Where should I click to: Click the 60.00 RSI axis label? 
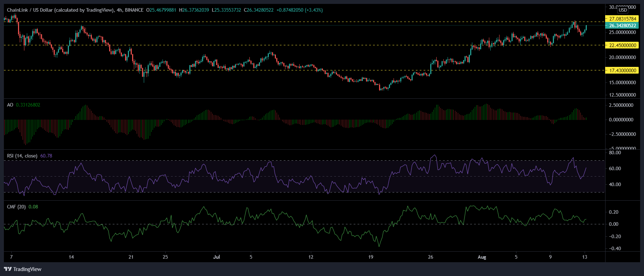point(615,168)
